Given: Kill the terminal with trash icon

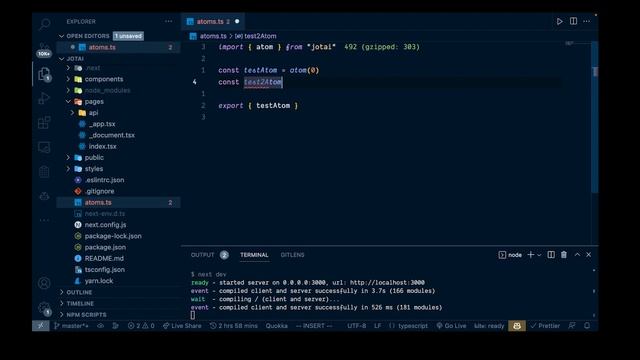Looking at the screenshot, I should coord(564,255).
